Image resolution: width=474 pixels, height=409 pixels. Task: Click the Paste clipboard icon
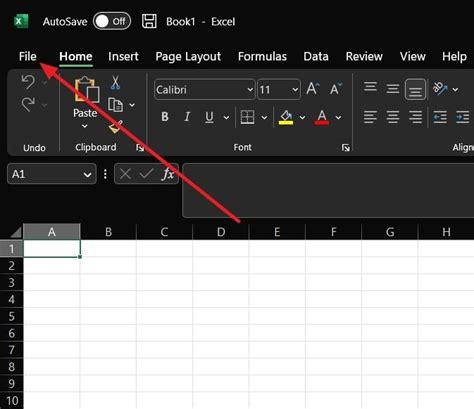(87, 89)
